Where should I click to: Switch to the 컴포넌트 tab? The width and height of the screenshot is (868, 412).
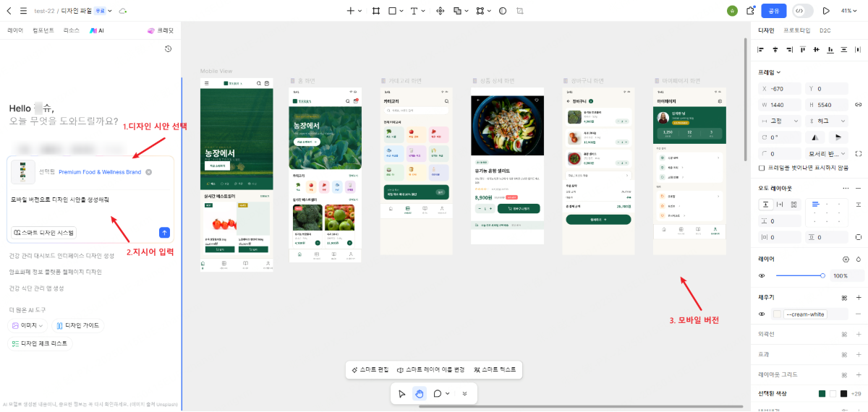pos(43,30)
